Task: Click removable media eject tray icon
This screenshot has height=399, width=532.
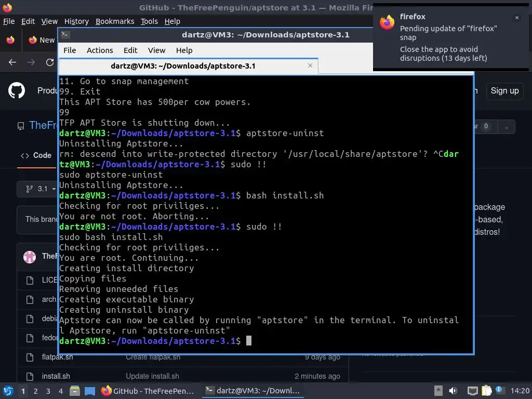Action: [438, 391]
